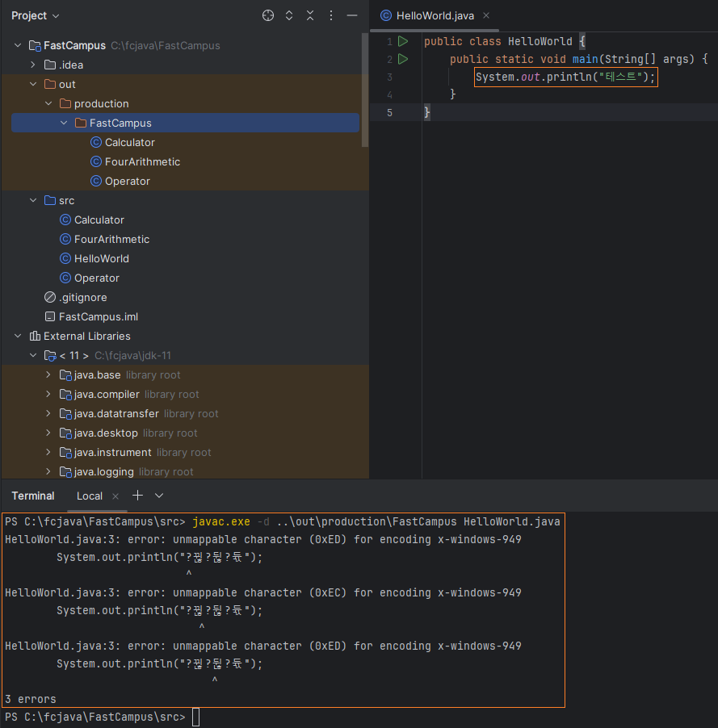The width and height of the screenshot is (718, 728).
Task: Collapse the External Libraries node
Action: point(18,336)
